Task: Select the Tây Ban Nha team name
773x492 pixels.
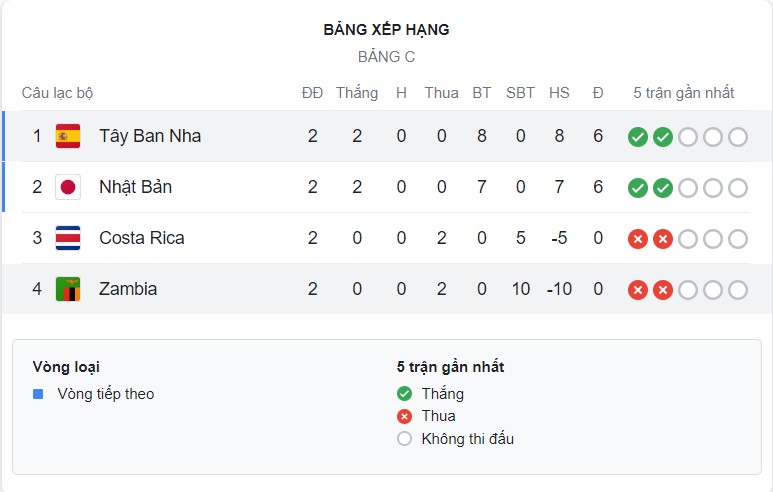Action: pos(150,136)
